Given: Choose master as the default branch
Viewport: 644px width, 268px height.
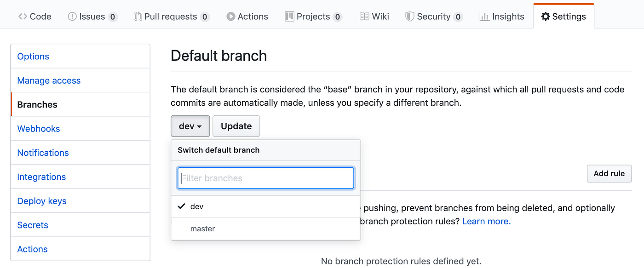Looking at the screenshot, I should 266,228.
